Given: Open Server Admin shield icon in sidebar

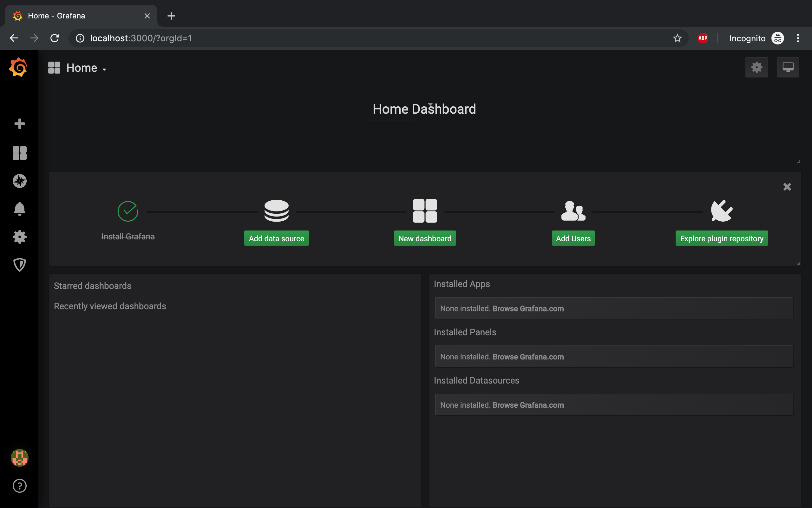Looking at the screenshot, I should click(19, 265).
